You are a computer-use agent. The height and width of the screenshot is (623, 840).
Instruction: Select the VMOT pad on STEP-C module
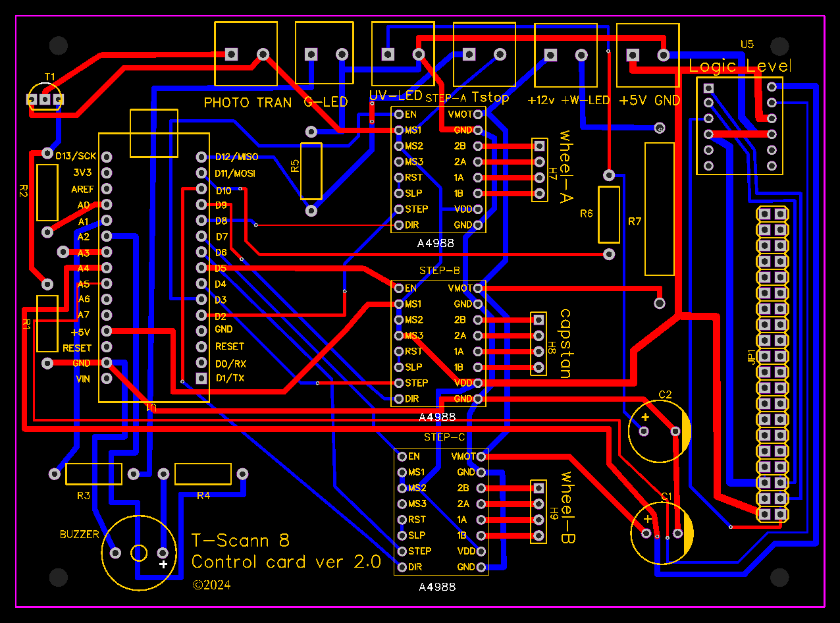[481, 456]
